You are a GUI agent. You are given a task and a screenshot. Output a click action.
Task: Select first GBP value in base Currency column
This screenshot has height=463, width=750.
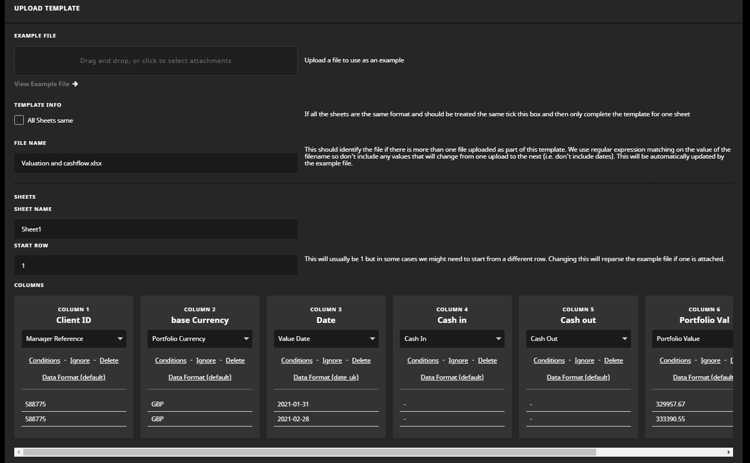click(157, 404)
